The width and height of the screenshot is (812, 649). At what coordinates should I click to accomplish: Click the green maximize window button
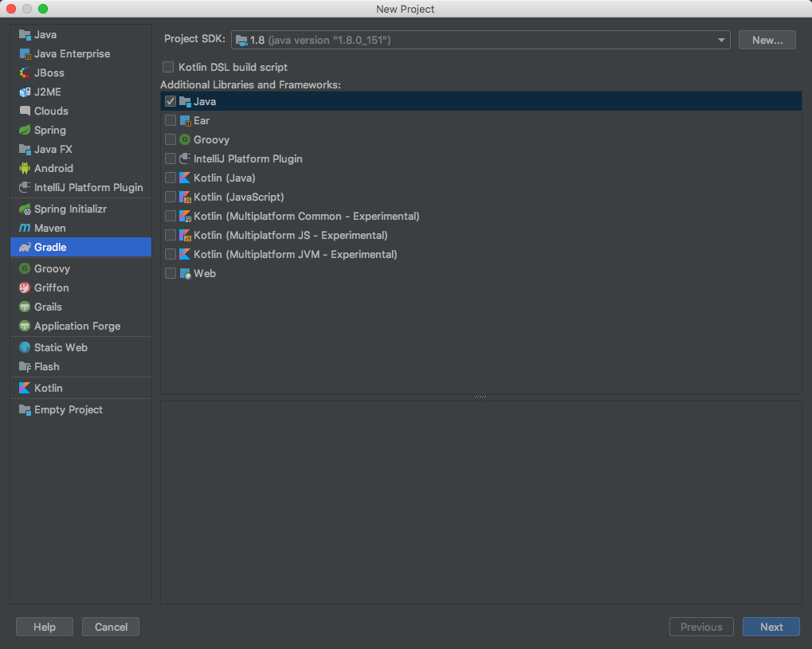point(43,9)
